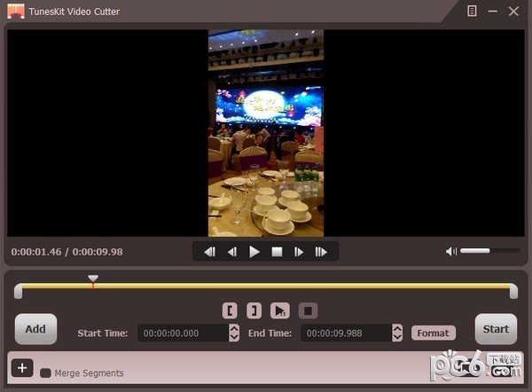Click the Add button
The height and width of the screenshot is (392, 532).
(35, 329)
